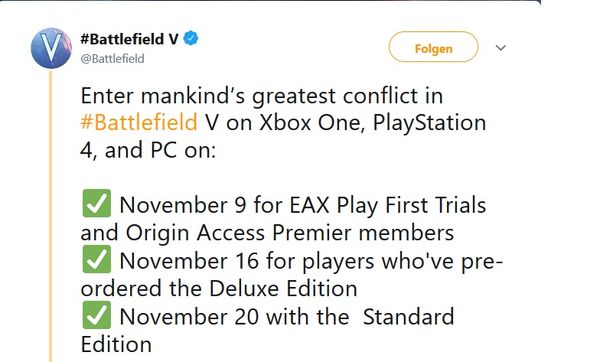
Task: Open the tweet options chevron menu
Action: [501, 48]
